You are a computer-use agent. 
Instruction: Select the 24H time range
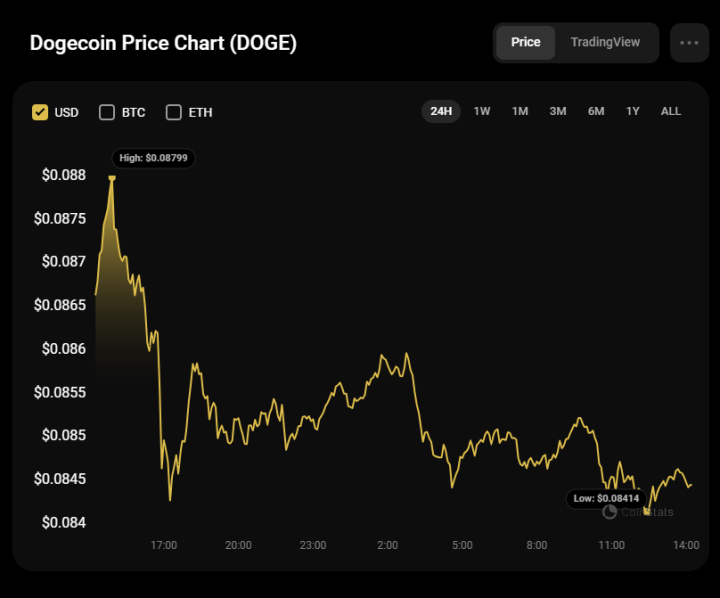tap(441, 111)
